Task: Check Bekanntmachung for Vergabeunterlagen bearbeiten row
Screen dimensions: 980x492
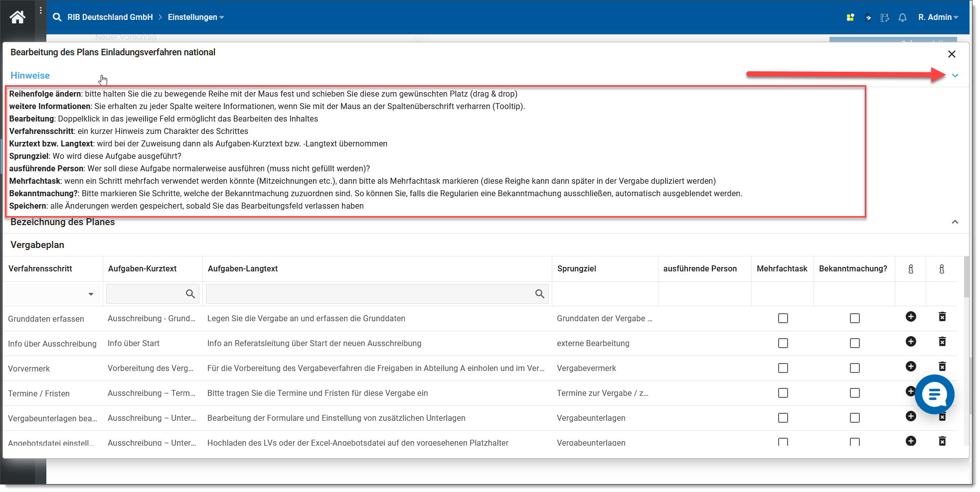Action: click(855, 418)
